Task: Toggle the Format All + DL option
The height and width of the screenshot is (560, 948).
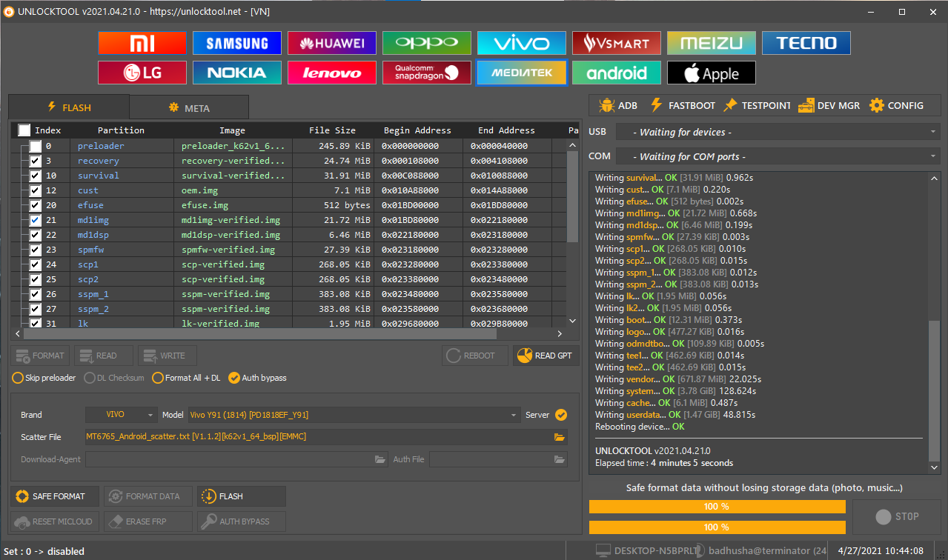Action: pyautogui.click(x=186, y=378)
